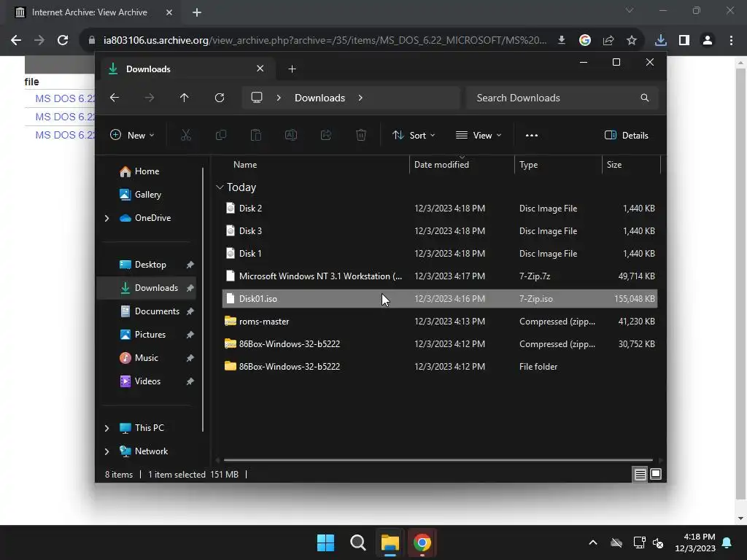Screen dimensions: 747x560
Task: Open taskbar Search
Action: point(357,542)
